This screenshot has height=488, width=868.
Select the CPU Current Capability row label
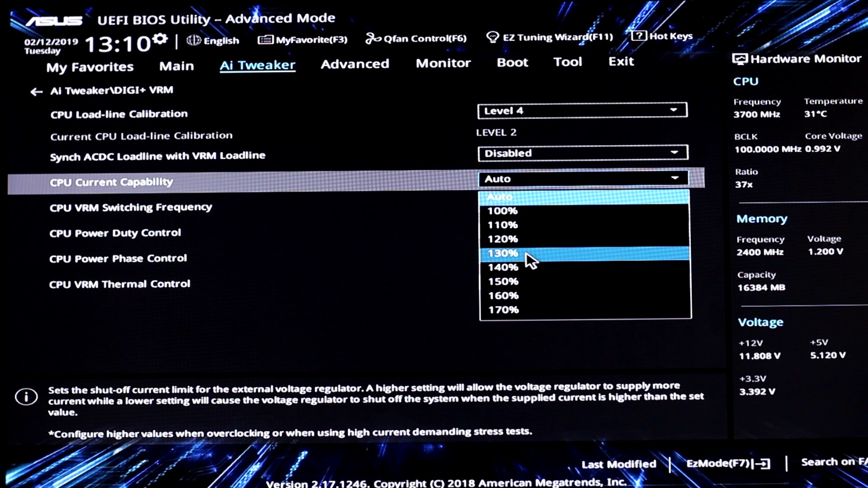[x=111, y=182]
